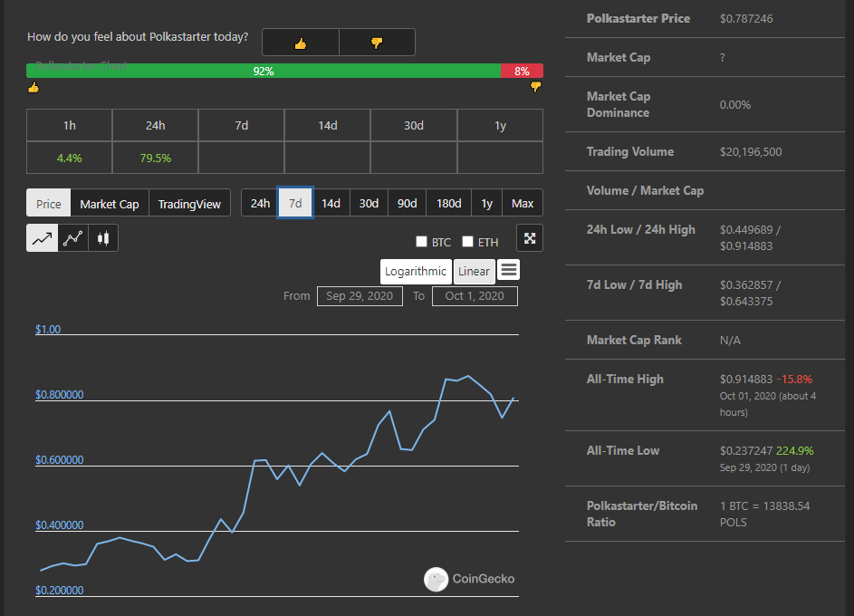Viewport: 854px width, 616px height.
Task: Click Market Cap Dominance 0.00% value
Action: 734,104
